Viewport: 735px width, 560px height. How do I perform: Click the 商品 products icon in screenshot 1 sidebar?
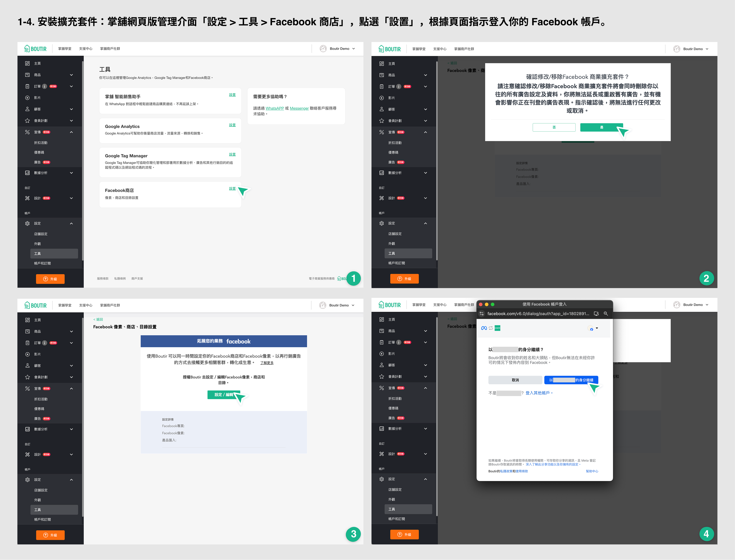point(27,75)
